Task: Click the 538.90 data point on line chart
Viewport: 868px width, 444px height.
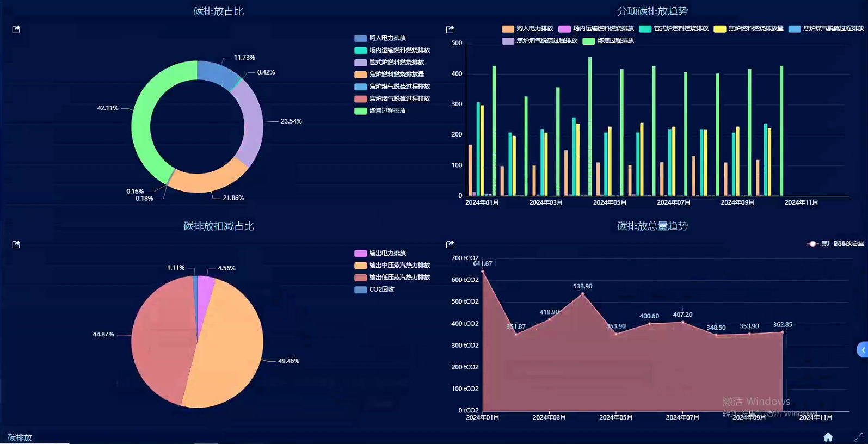Action: click(582, 294)
